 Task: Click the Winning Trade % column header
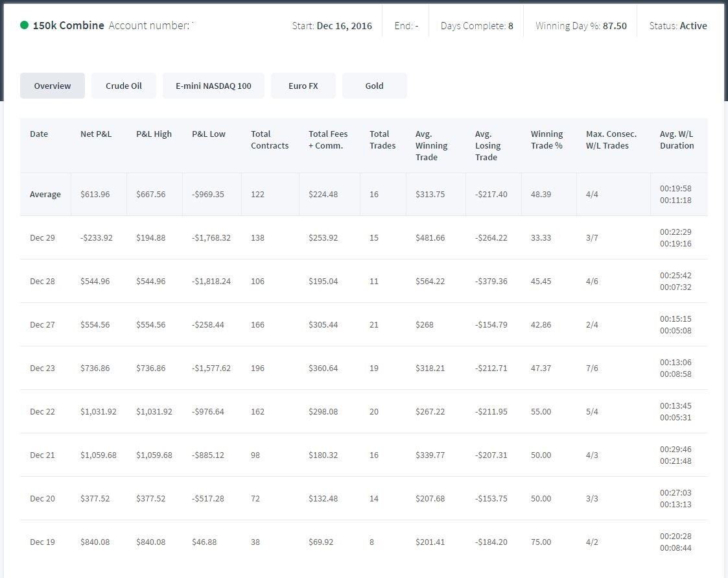[x=547, y=139]
